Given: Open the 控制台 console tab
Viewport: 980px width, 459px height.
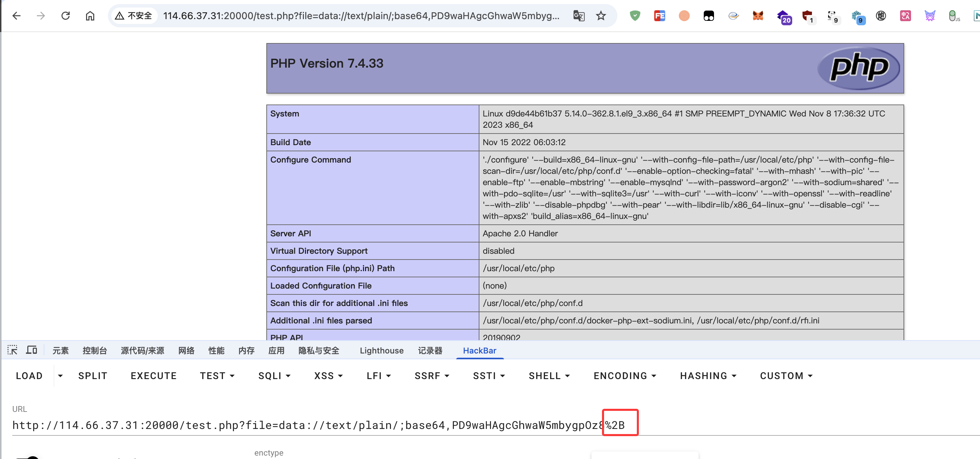Looking at the screenshot, I should point(95,350).
